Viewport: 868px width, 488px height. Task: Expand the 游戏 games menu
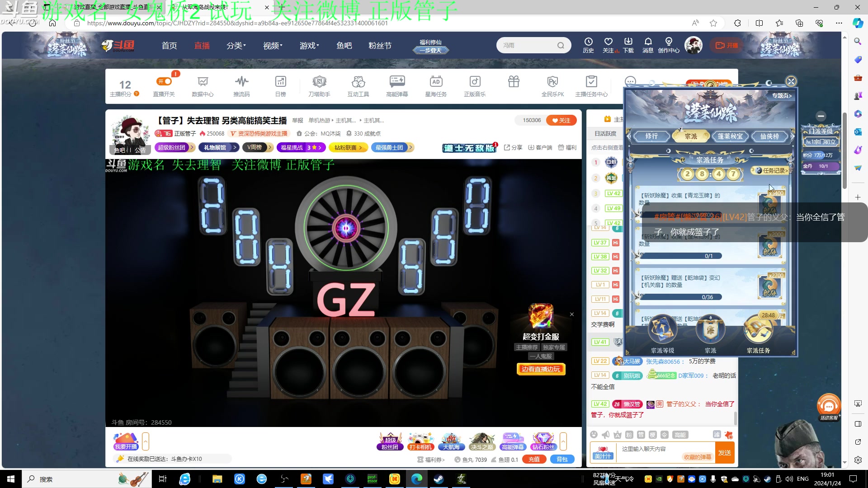click(x=309, y=46)
